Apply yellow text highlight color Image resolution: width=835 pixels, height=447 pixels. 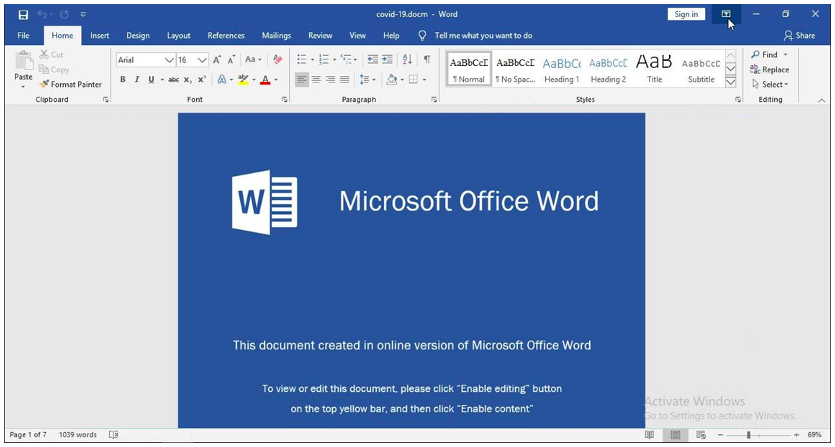pyautogui.click(x=243, y=79)
